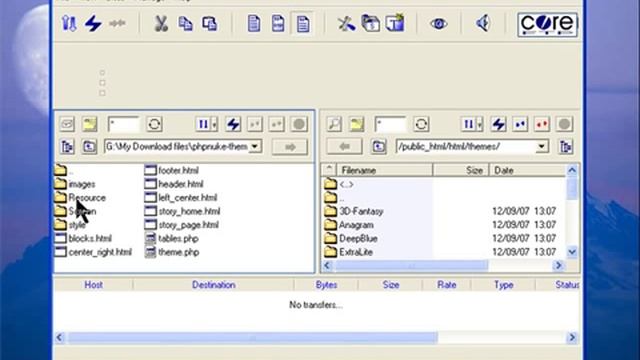Select left_center.html file

click(181, 198)
